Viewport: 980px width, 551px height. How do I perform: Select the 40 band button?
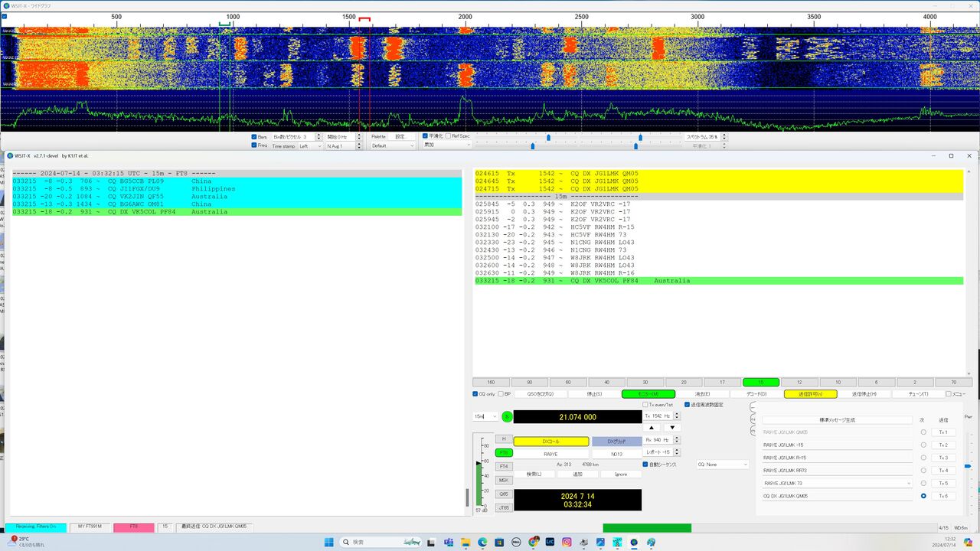click(607, 382)
